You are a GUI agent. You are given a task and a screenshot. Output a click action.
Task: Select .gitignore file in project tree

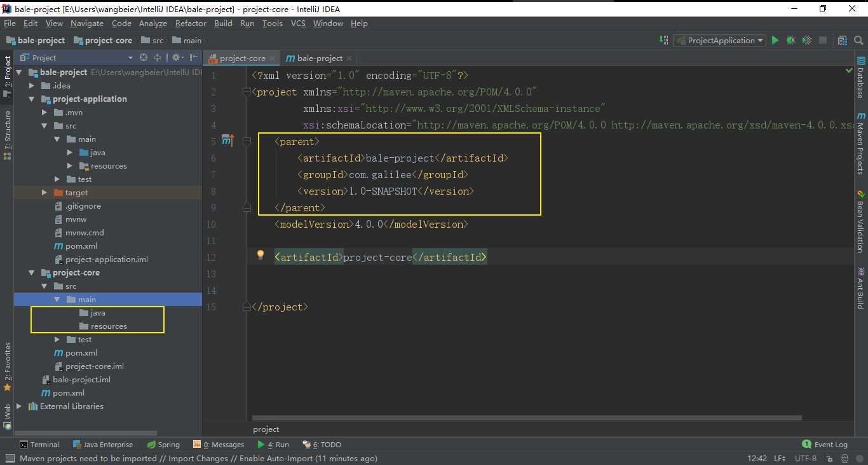coord(83,205)
